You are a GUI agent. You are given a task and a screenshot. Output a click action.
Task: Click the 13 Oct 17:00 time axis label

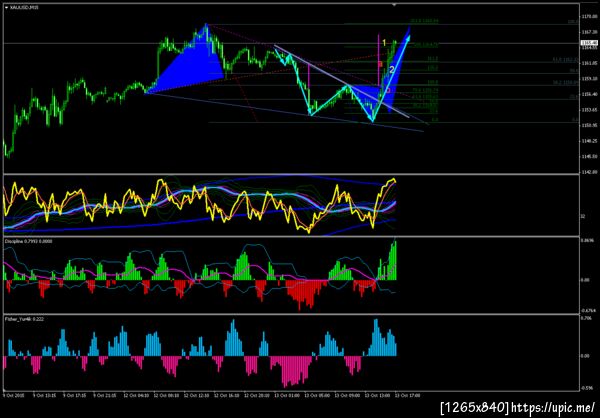pos(408,394)
